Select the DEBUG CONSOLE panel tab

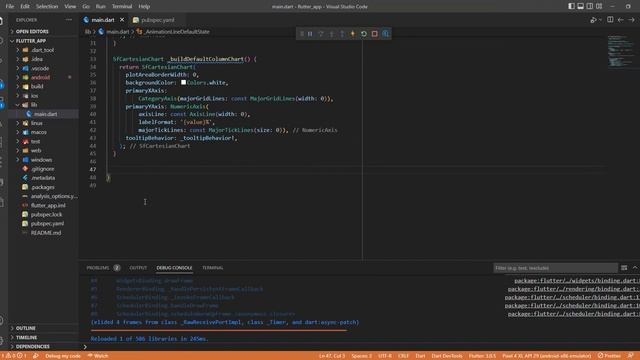pyautogui.click(x=174, y=268)
